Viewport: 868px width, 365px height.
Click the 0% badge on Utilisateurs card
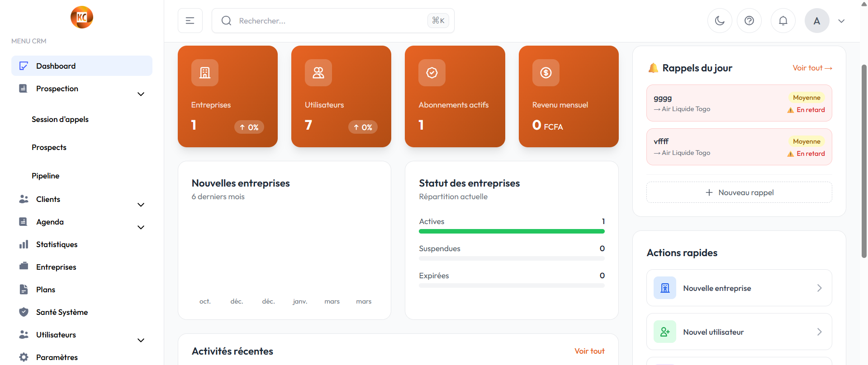363,127
